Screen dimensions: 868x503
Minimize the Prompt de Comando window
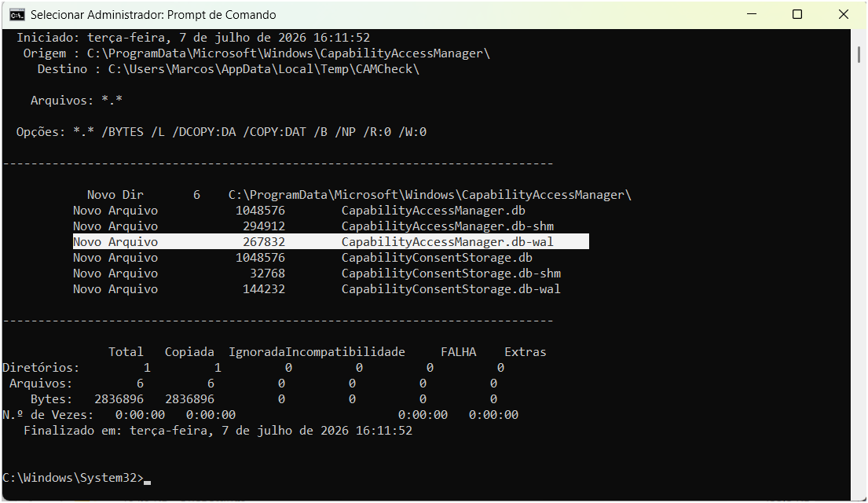[751, 14]
